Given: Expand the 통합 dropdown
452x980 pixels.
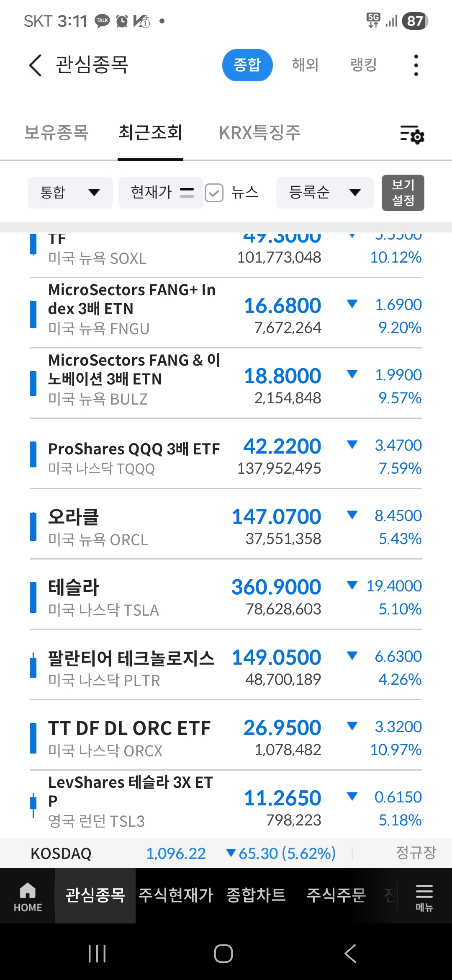Looking at the screenshot, I should [70, 193].
